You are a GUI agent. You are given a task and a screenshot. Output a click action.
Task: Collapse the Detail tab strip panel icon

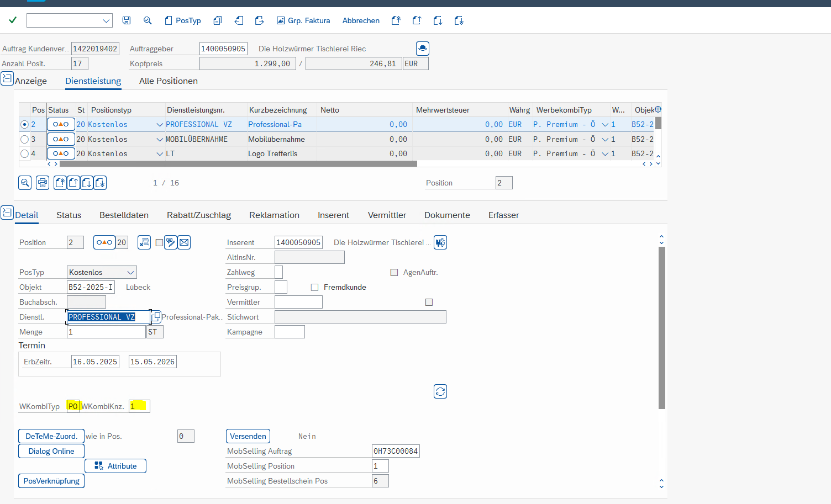tap(7, 213)
